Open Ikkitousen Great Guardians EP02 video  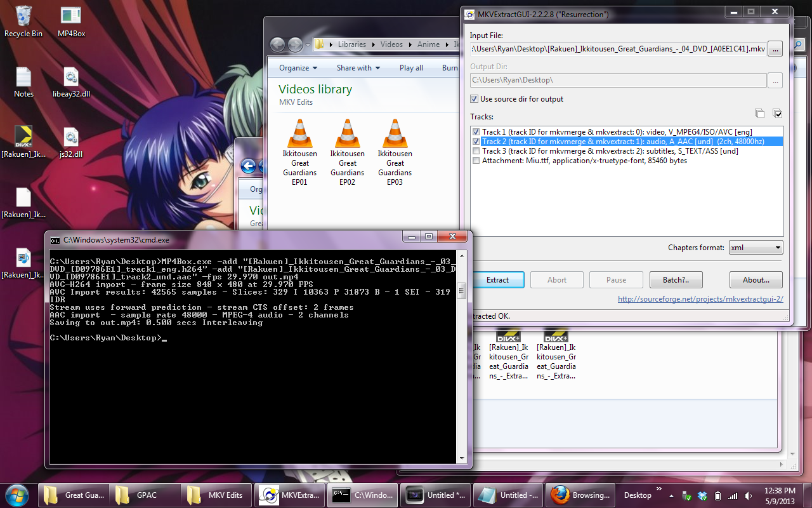(x=348, y=152)
